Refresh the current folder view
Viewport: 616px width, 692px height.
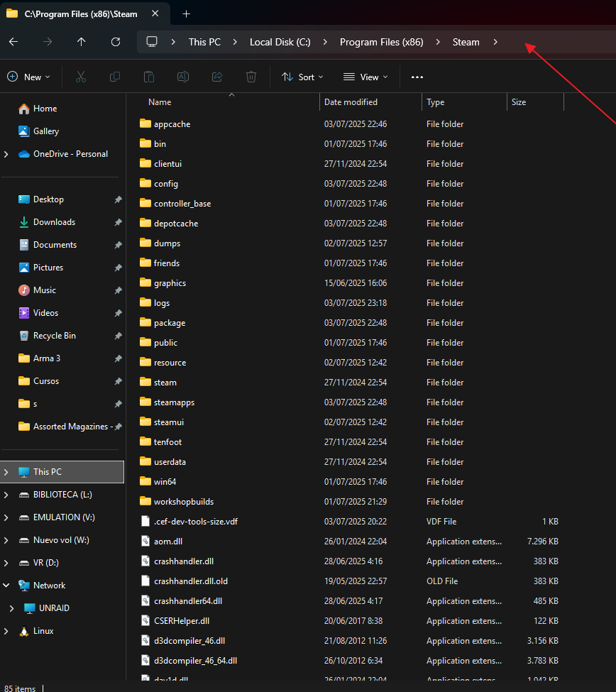click(116, 42)
